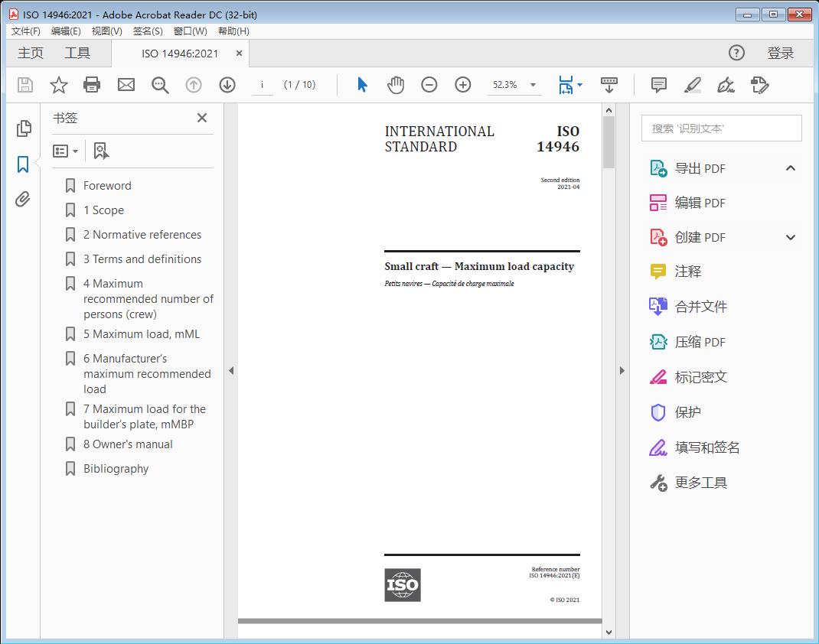
Task: Go to next page arrow
Action: pyautogui.click(x=227, y=85)
